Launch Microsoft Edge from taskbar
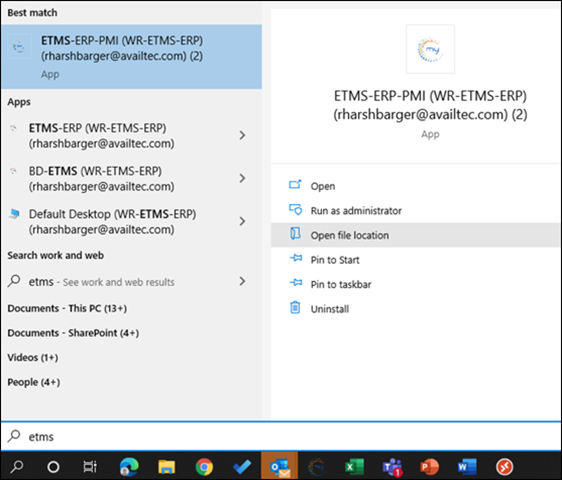The height and width of the screenshot is (480, 562). click(x=129, y=467)
